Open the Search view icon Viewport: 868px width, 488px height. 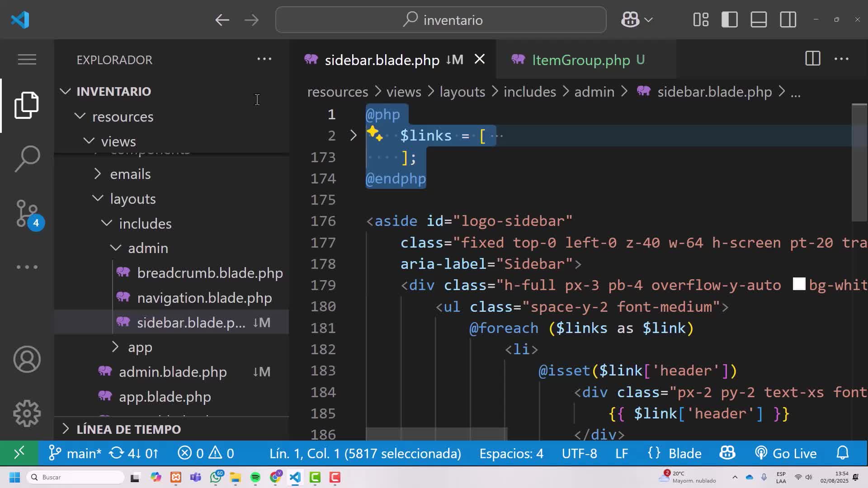pos(27,159)
